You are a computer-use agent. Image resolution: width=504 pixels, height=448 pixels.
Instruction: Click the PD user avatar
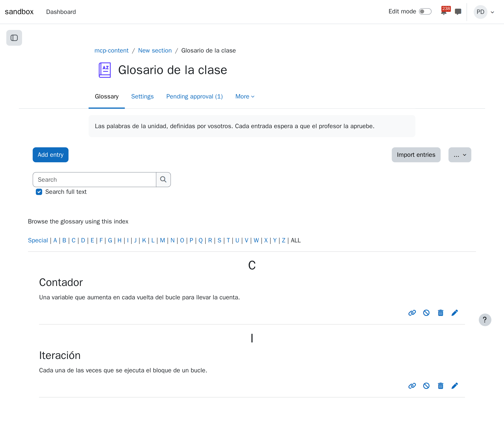coord(480,12)
